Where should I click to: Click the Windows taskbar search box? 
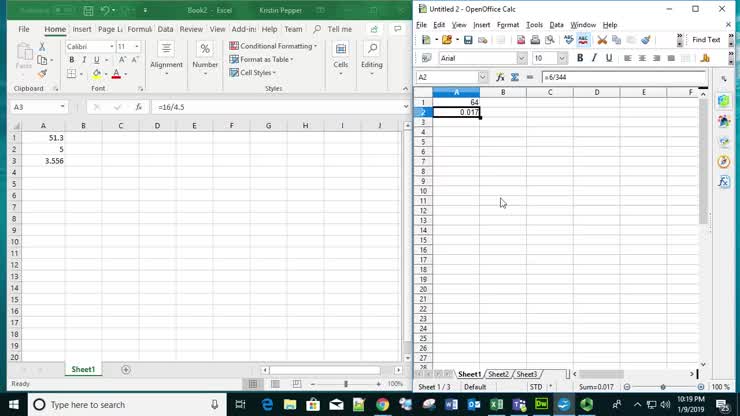pos(127,405)
